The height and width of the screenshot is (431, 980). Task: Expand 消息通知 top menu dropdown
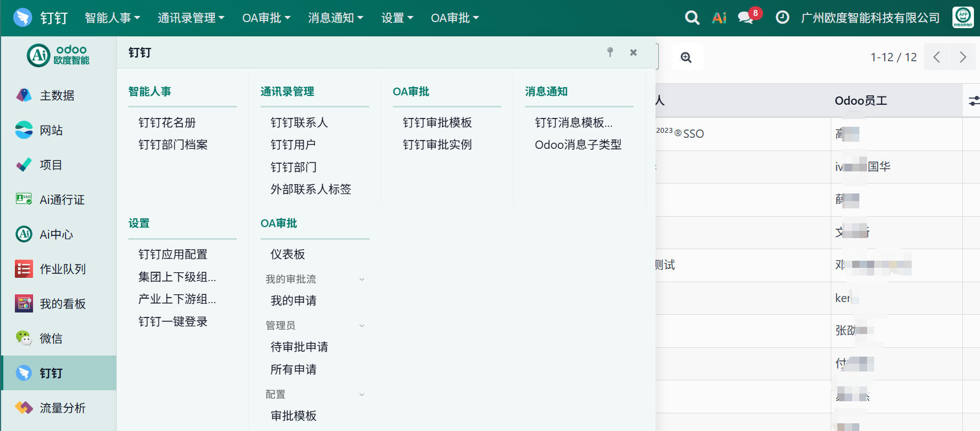pos(335,18)
